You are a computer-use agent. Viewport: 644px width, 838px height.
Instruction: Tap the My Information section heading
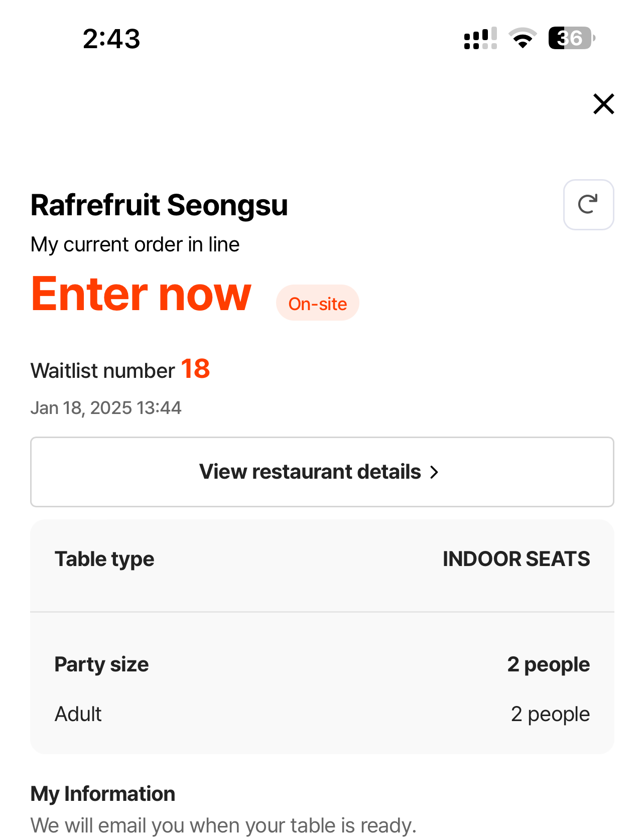coord(103,794)
